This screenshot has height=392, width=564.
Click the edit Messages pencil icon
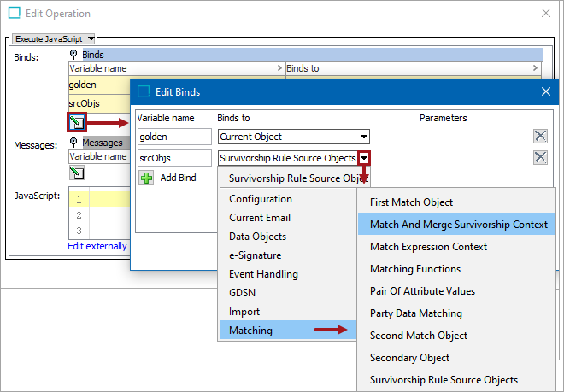[x=77, y=173]
